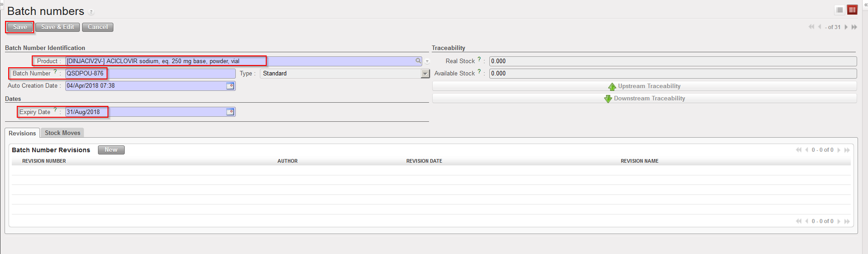Sort by REVISION NUMBER column header
The image size is (868, 254).
pos(44,161)
